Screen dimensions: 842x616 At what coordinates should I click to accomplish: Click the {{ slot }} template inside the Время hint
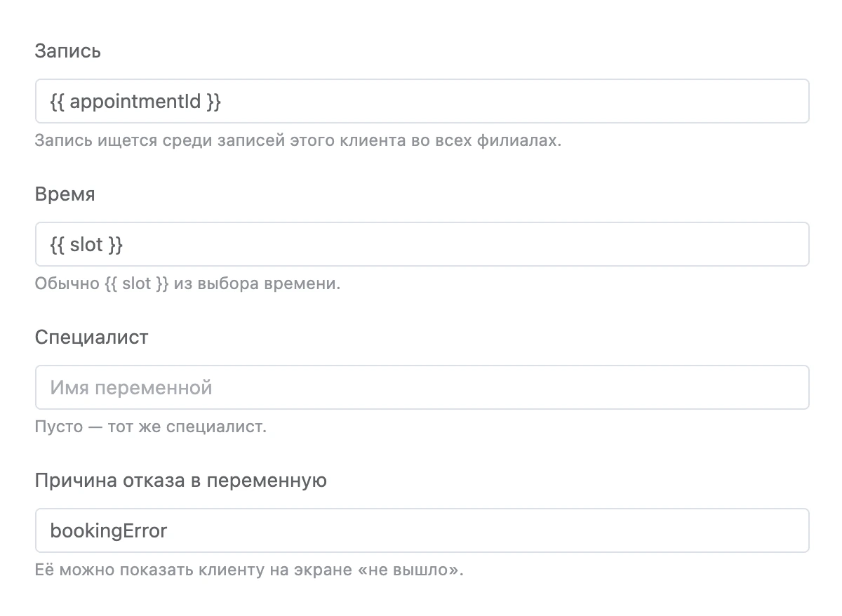(x=136, y=284)
